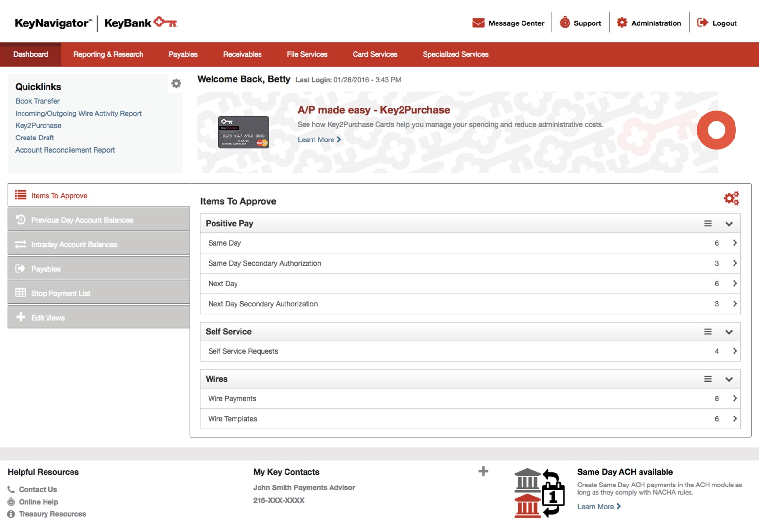The width and height of the screenshot is (759, 532).
Task: Click the Logout arrow icon
Action: pyautogui.click(x=702, y=23)
